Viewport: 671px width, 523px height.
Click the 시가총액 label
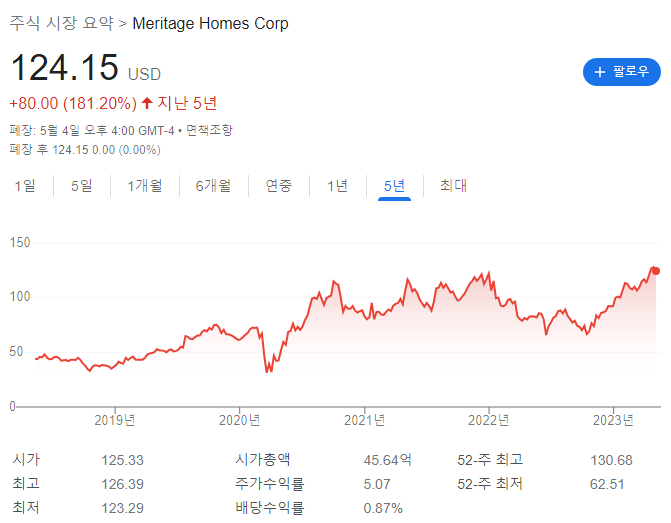point(263,460)
